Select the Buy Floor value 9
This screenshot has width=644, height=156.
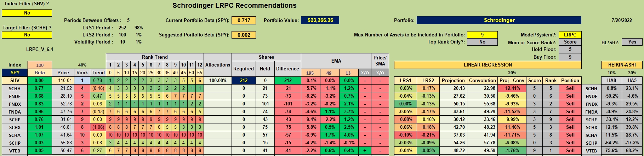point(570,57)
